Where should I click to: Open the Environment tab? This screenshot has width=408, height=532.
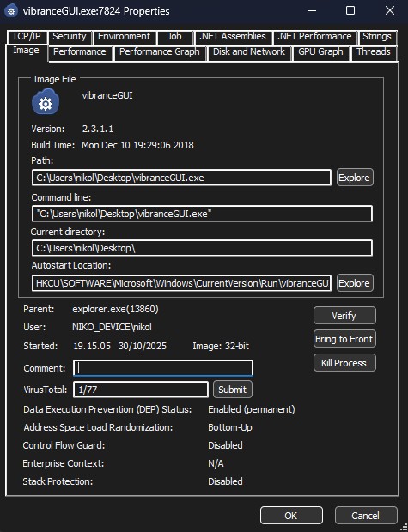(124, 36)
